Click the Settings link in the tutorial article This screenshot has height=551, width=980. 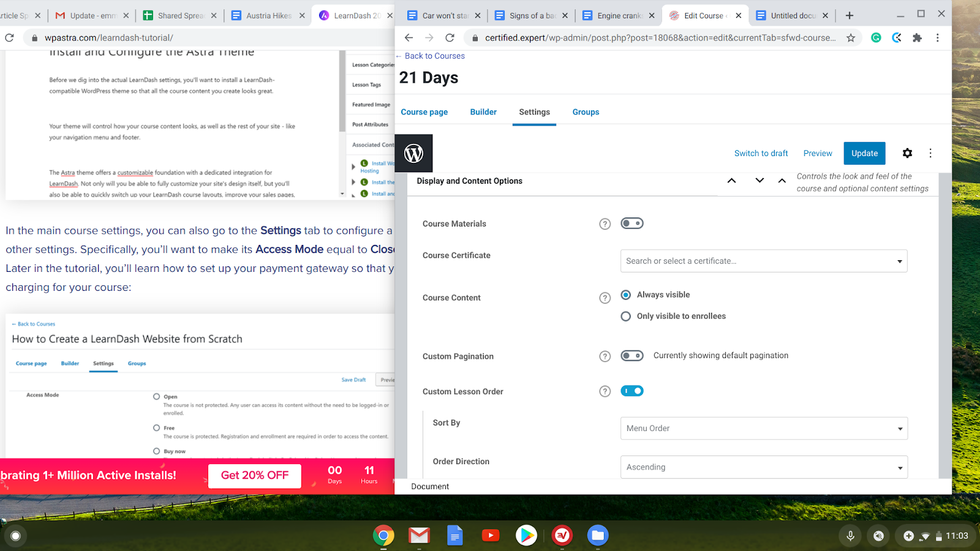point(281,230)
